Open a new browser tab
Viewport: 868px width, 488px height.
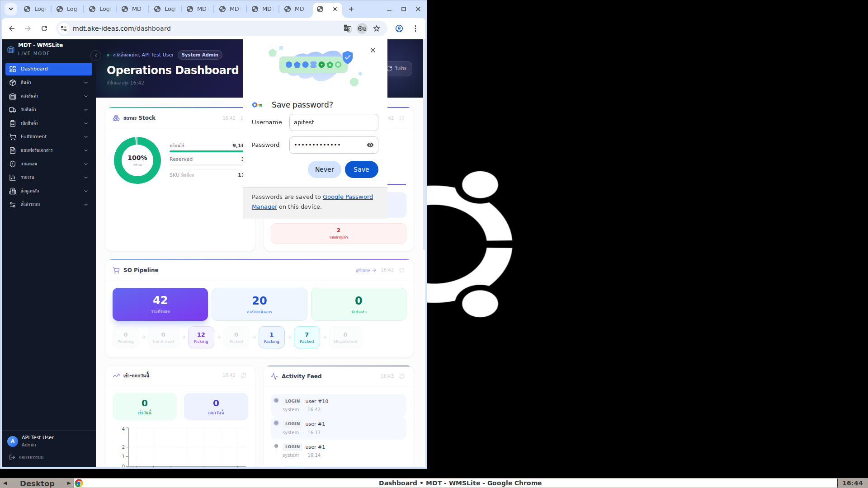point(351,9)
